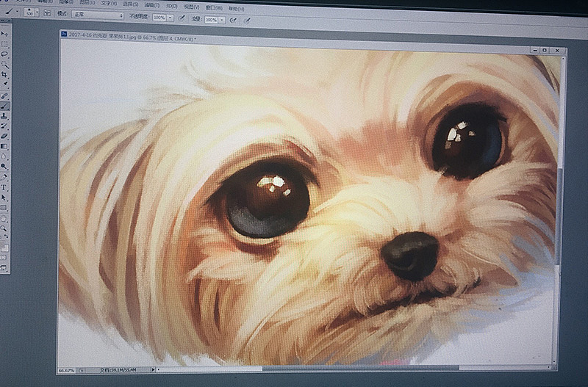Open the brush preset picker dropdown
The width and height of the screenshot is (588, 387).
click(x=30, y=13)
